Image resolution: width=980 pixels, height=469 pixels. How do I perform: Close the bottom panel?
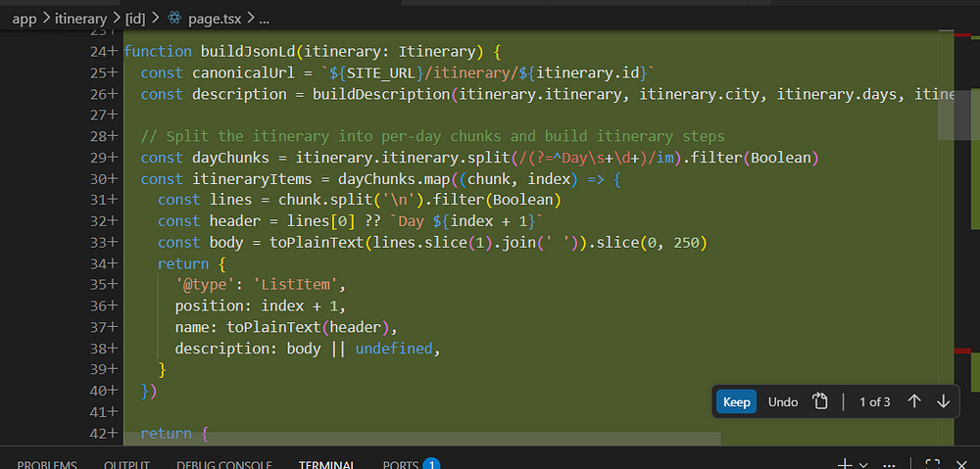(962, 464)
